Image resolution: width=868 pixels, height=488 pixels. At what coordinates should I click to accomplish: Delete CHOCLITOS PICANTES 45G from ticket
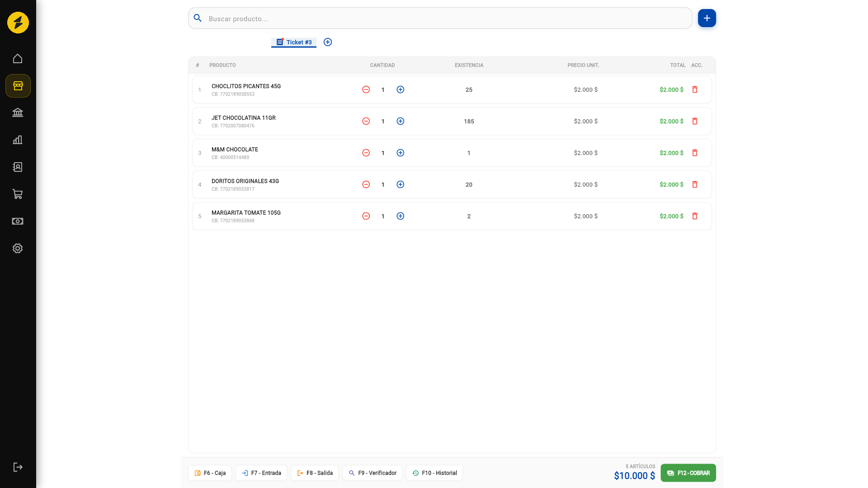tap(695, 89)
